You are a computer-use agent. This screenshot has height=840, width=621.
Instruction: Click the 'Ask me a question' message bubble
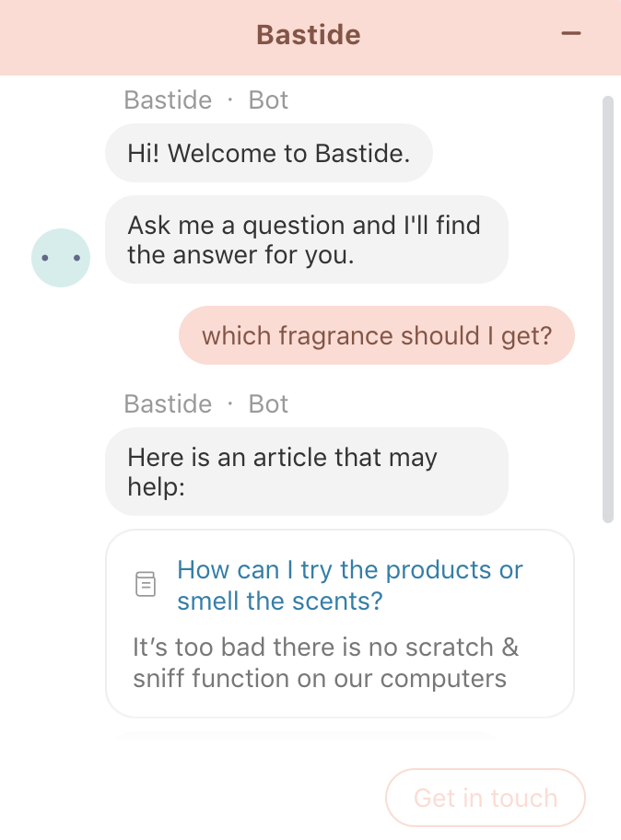click(x=307, y=239)
